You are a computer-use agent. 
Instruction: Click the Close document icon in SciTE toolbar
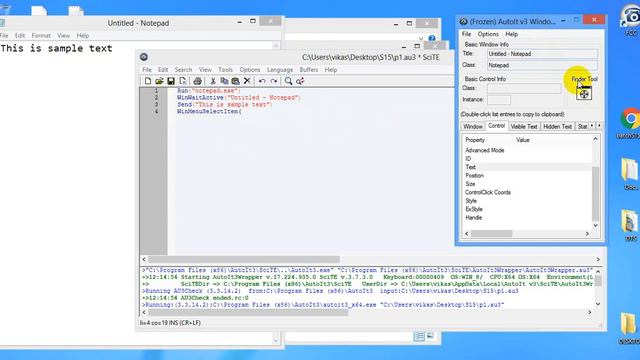182,81
